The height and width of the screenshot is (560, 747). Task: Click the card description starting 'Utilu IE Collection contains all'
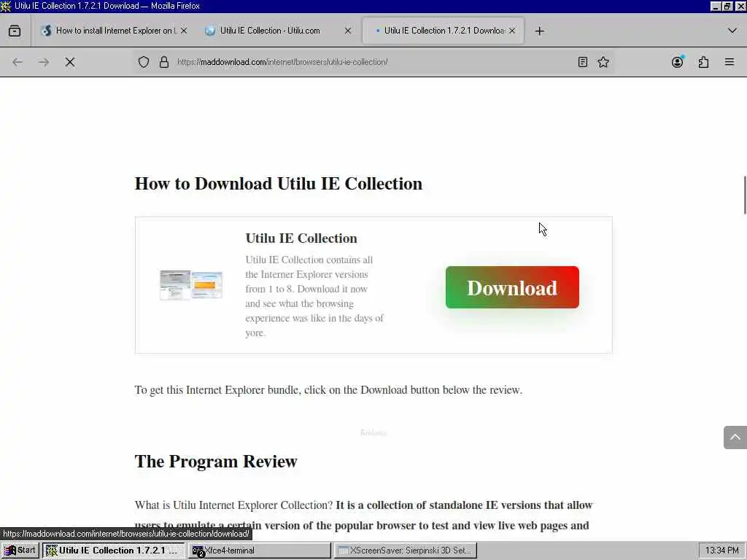coord(314,296)
